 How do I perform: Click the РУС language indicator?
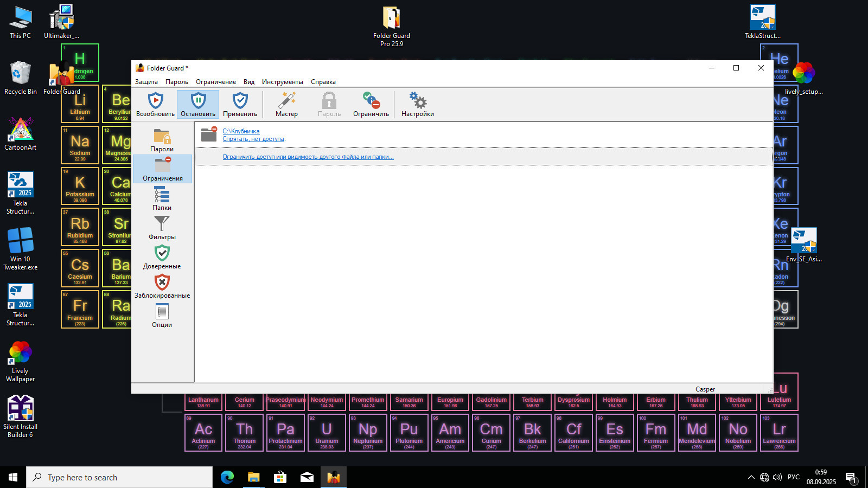pyautogui.click(x=794, y=477)
